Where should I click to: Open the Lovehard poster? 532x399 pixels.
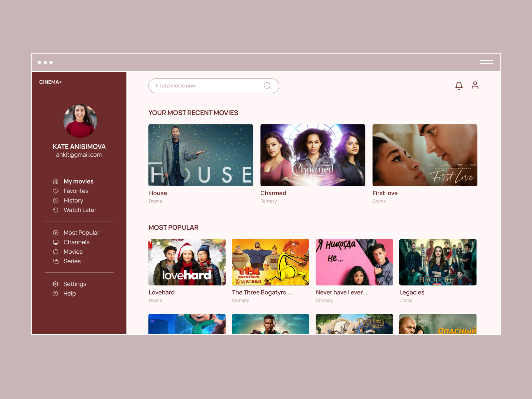(x=187, y=262)
